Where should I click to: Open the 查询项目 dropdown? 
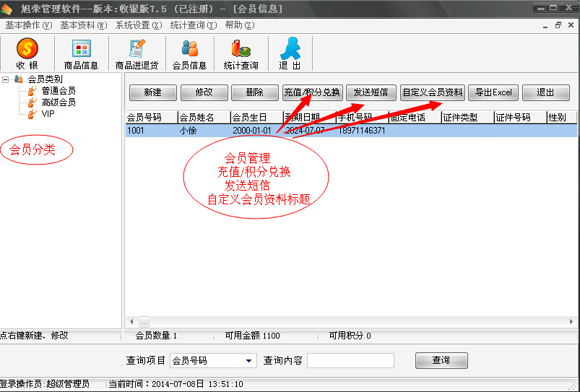250,360
